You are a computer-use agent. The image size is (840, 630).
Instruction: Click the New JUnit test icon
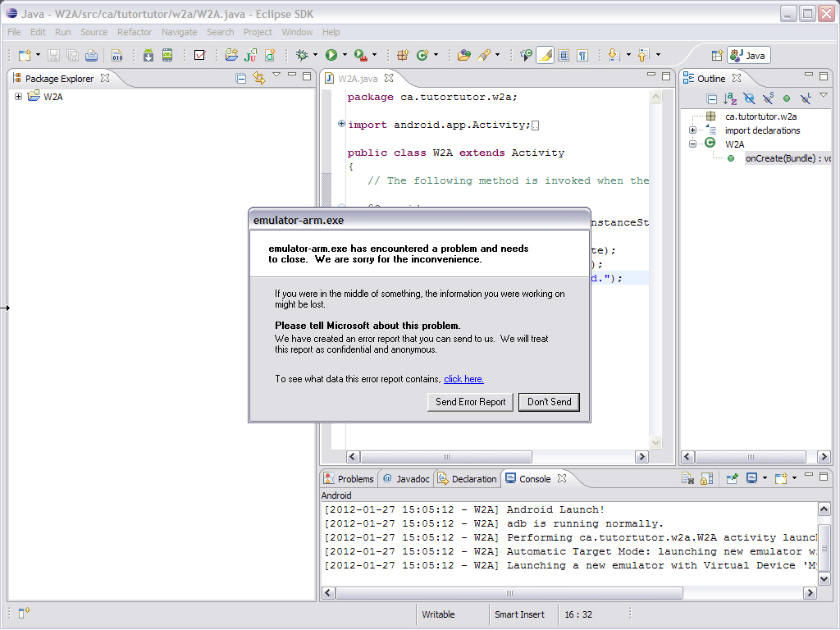coord(250,55)
